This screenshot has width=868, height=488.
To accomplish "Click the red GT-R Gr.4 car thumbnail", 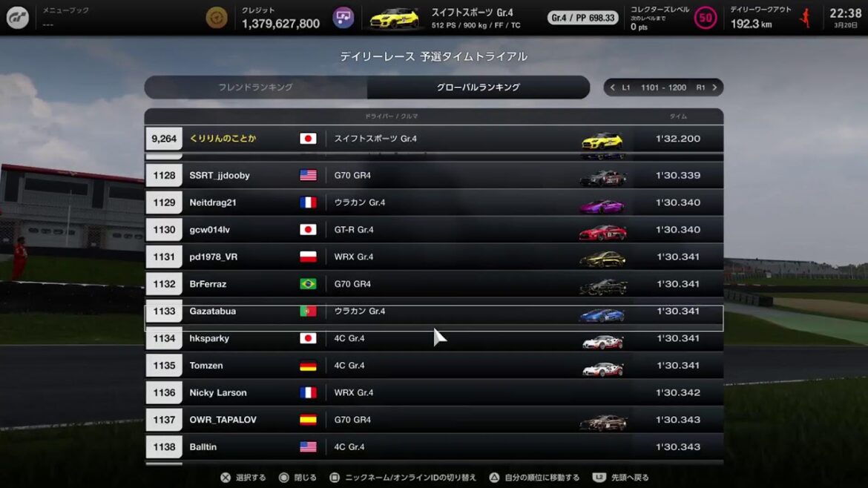I will (x=603, y=231).
